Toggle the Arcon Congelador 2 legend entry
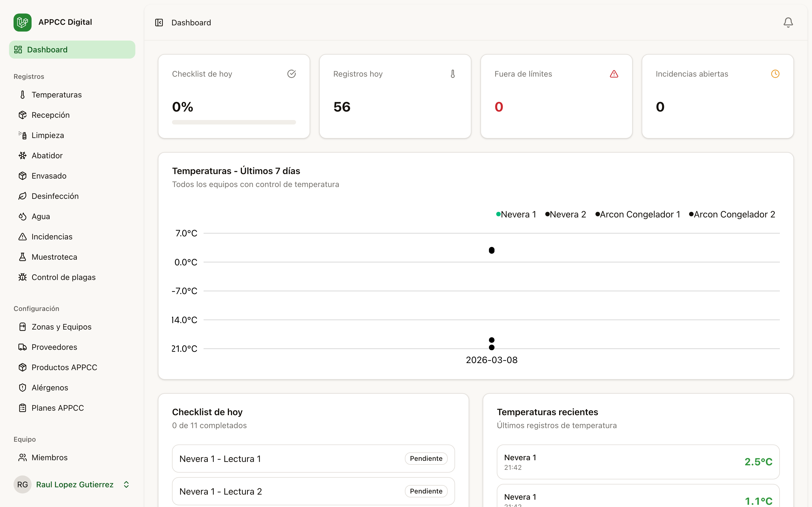The width and height of the screenshot is (812, 507). tap(732, 214)
